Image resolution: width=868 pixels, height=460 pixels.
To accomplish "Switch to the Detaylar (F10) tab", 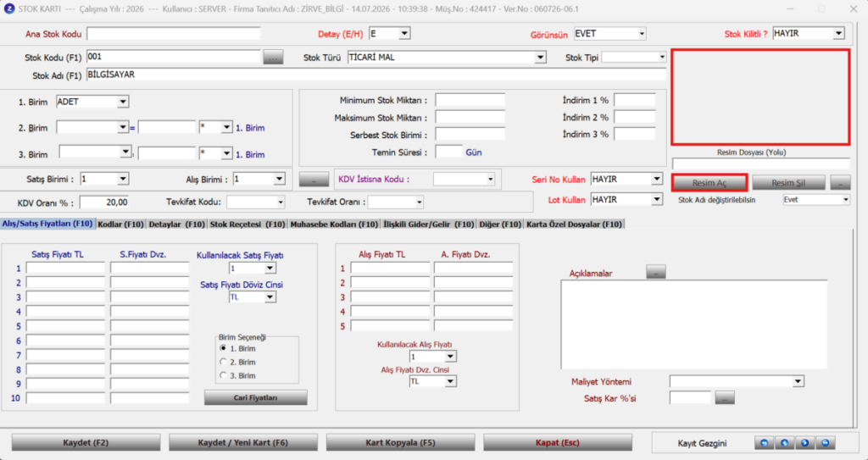I will click(x=177, y=224).
